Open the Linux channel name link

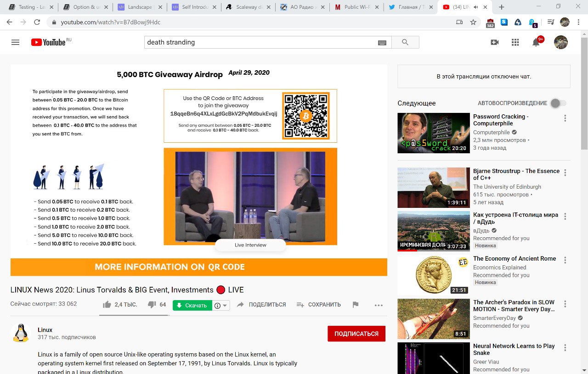click(45, 330)
